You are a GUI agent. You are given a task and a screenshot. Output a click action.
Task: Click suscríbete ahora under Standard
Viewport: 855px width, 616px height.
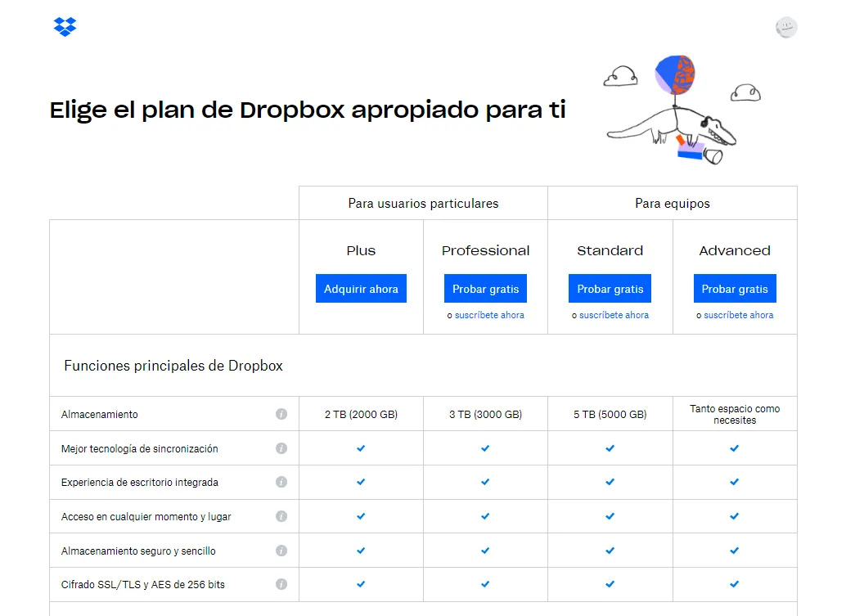tap(614, 315)
